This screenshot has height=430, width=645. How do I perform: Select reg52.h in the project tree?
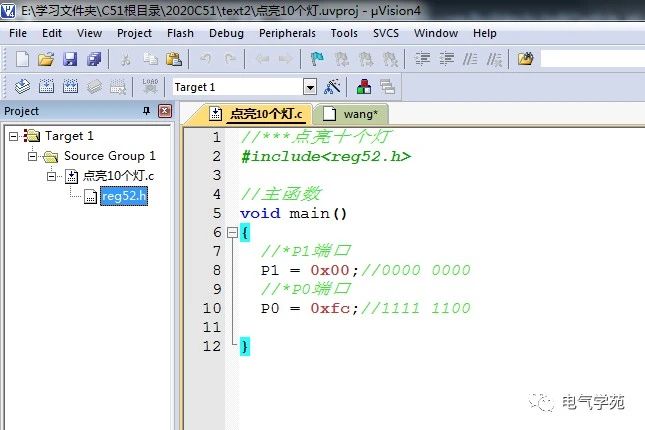[124, 196]
